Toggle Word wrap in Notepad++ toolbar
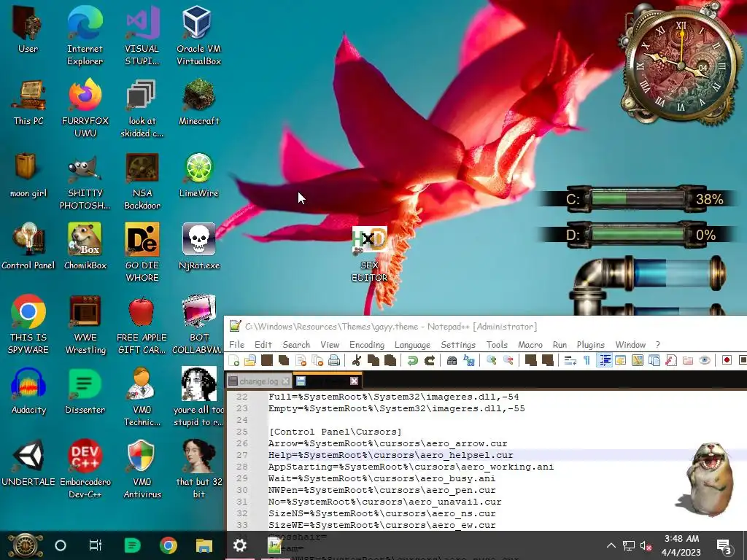This screenshot has height=560, width=747. (x=570, y=360)
